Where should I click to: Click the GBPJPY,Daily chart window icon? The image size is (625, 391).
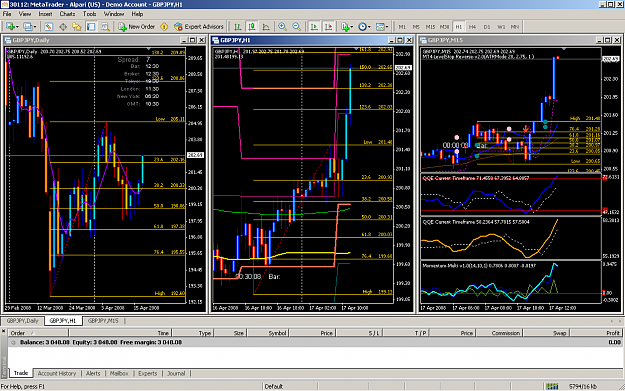pyautogui.click(x=8, y=40)
